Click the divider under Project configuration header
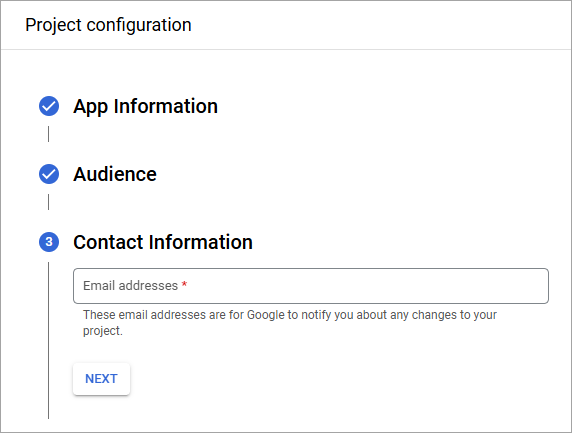572x433 pixels. (286, 49)
